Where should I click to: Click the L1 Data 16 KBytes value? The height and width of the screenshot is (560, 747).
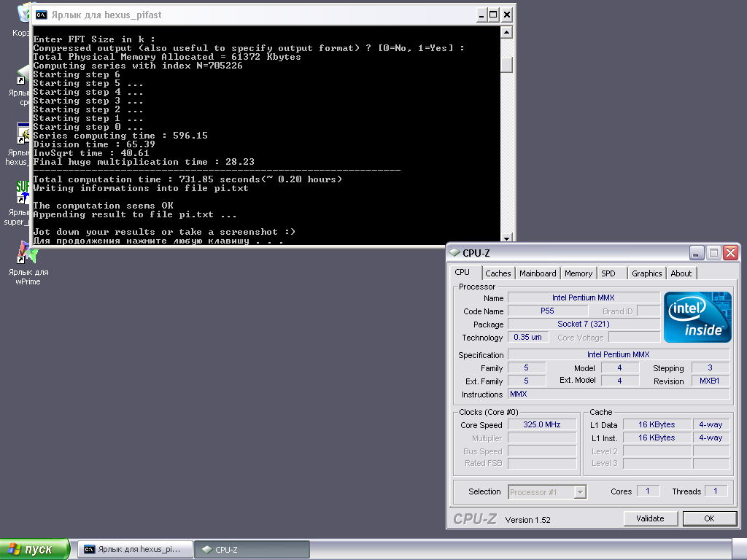[x=657, y=424]
